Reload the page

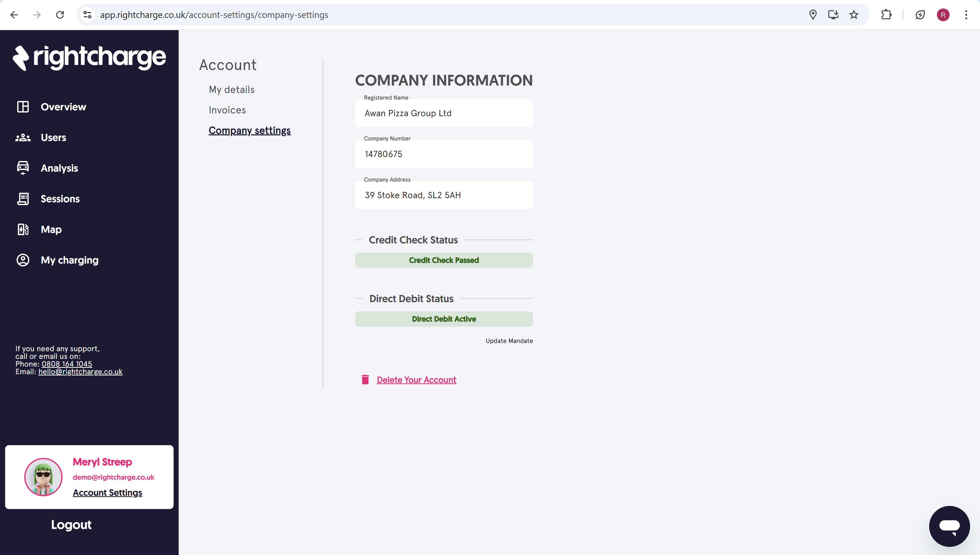60,15
